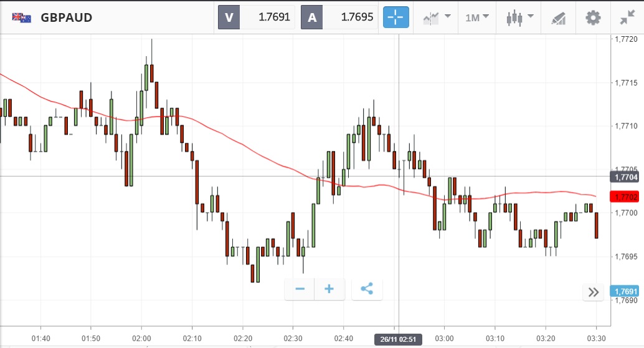This screenshot has height=348, width=644.
Task: Open chart settings gear
Action: click(593, 17)
